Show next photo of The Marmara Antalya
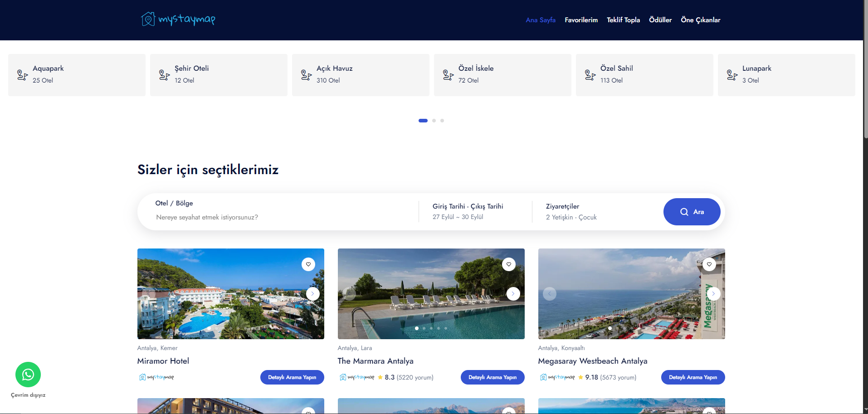The width and height of the screenshot is (868, 414). click(513, 294)
